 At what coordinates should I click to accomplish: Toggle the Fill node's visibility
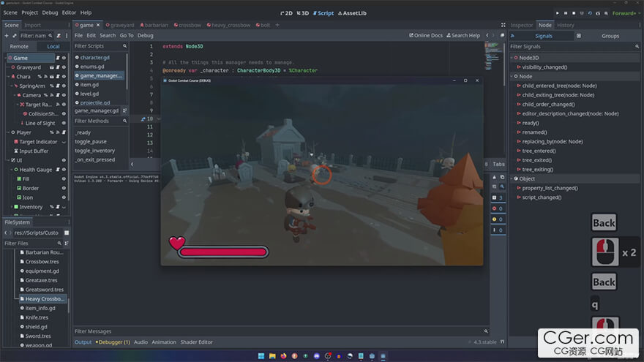coord(64,179)
